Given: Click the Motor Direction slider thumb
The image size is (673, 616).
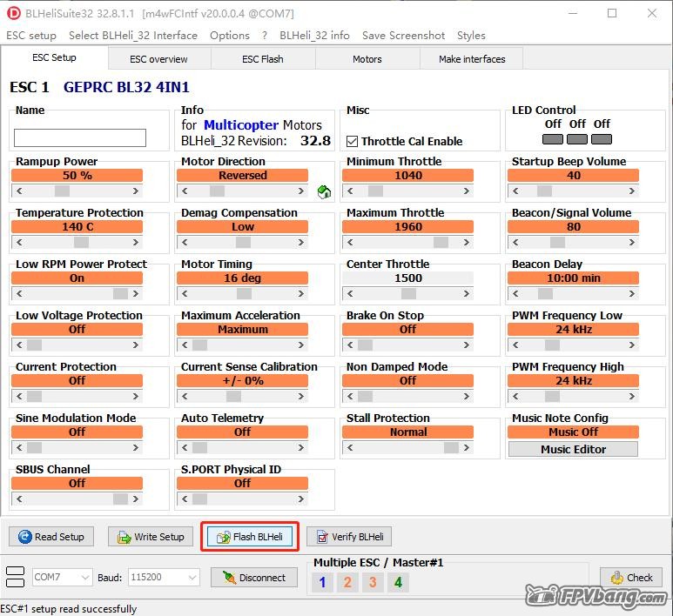Looking at the screenshot, I should [x=217, y=191].
